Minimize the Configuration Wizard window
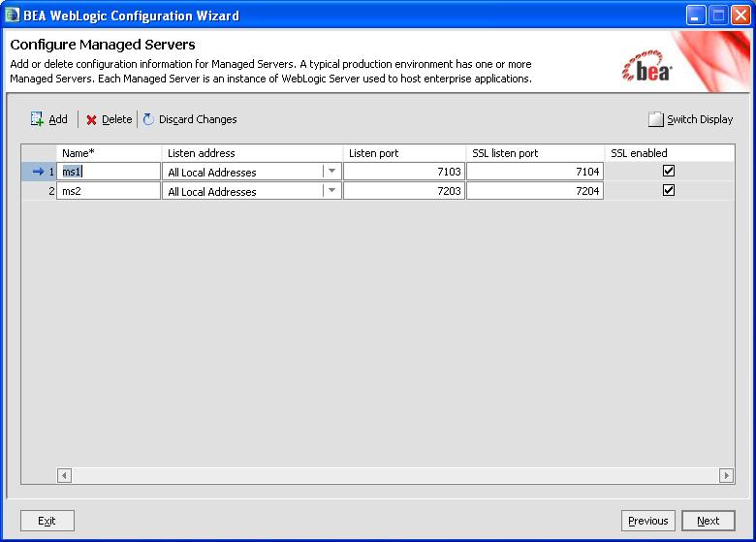 pos(696,16)
